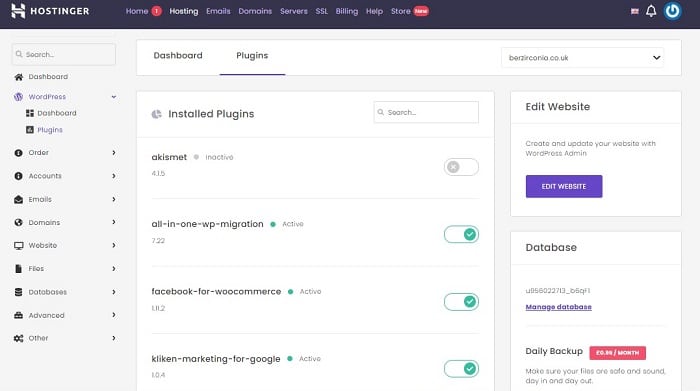Open notifications bell icon

(651, 11)
